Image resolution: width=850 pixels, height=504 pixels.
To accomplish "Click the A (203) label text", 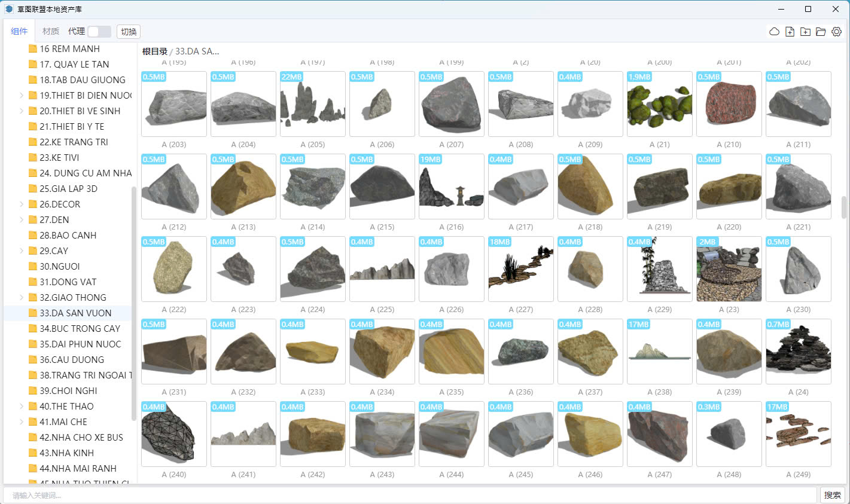I will [x=174, y=145].
